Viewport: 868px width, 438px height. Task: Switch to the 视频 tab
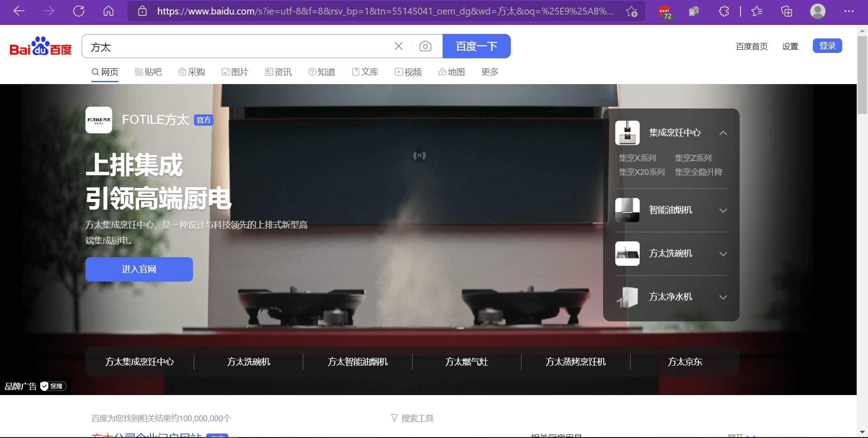coord(408,72)
